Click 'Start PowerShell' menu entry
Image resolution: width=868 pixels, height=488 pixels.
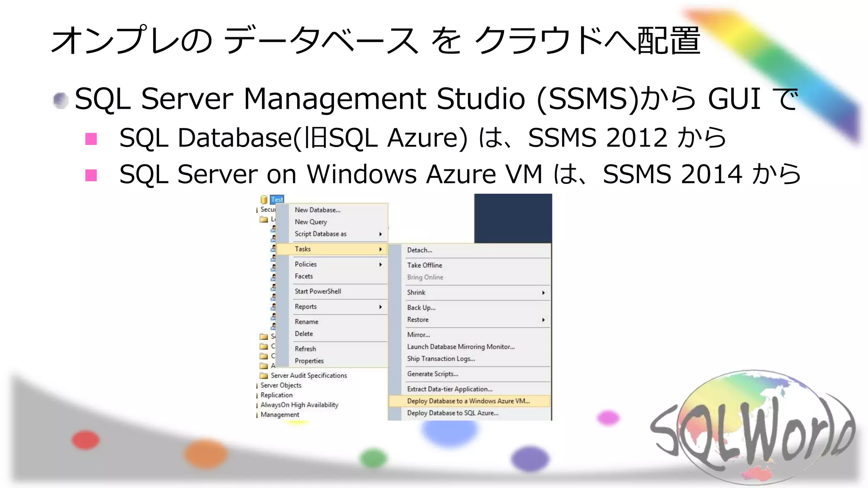(x=318, y=291)
